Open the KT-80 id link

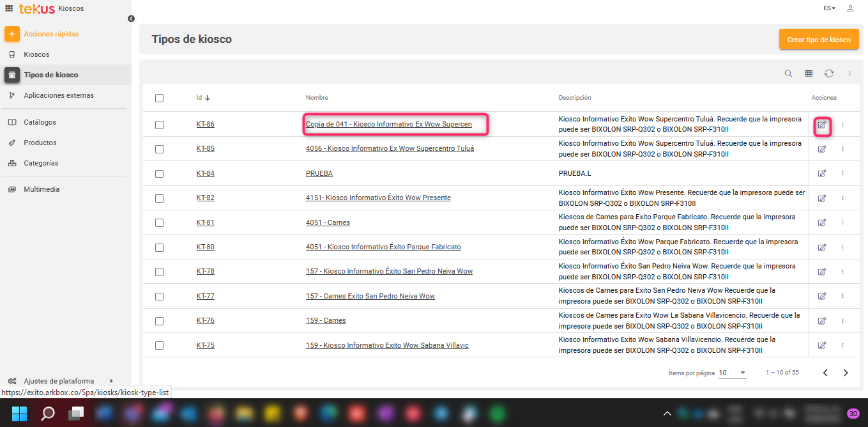click(205, 247)
